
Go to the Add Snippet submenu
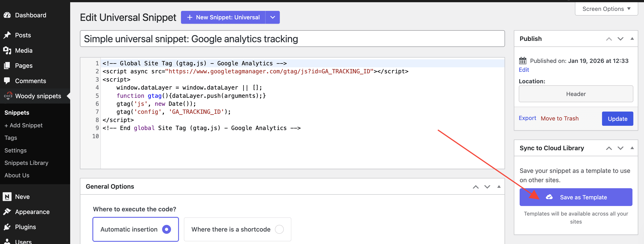tap(24, 125)
